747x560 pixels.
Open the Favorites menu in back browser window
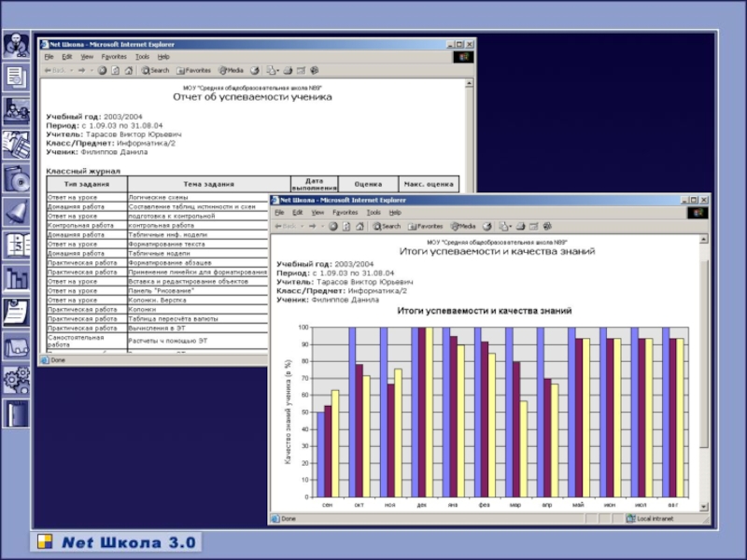pyautogui.click(x=114, y=57)
